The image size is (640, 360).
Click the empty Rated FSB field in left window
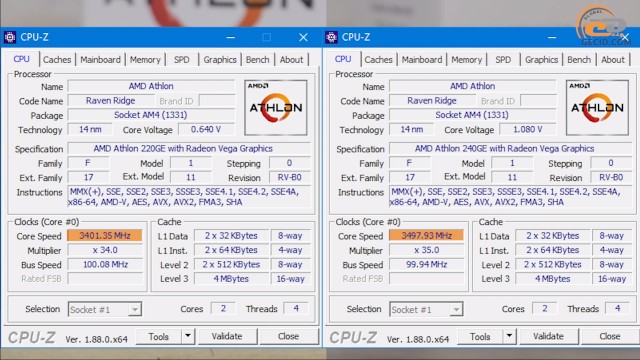coord(105,279)
